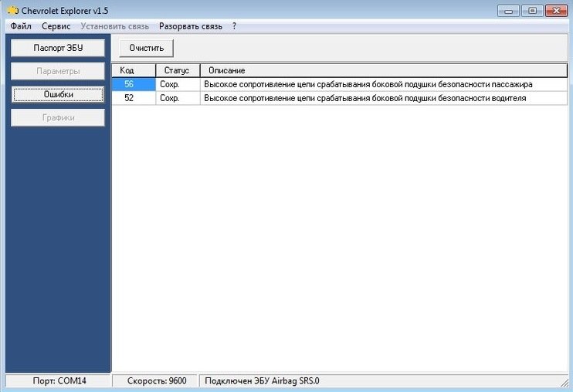Click the Параметры sidebar button
573x392 pixels.
pos(58,71)
